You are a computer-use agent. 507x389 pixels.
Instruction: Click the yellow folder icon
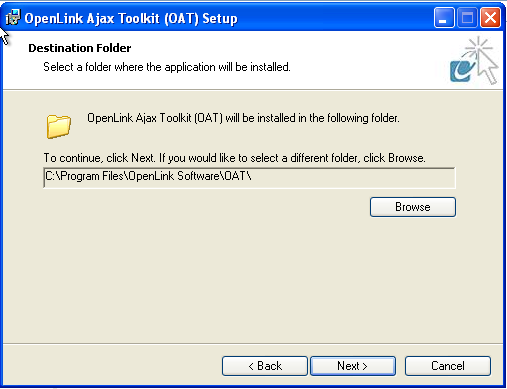(x=59, y=126)
